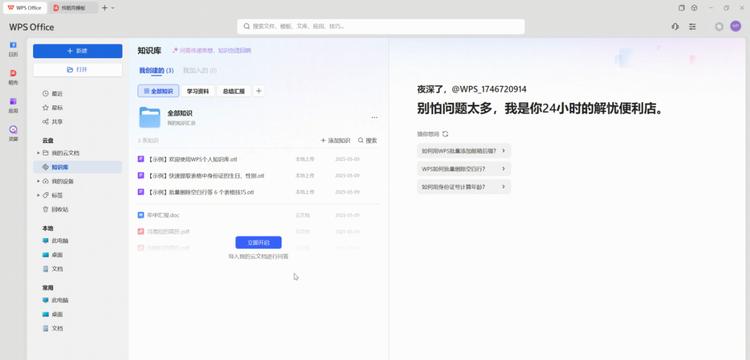Screen dimensions: 750x360
Task: Open the three-dot menu for 全部知识
Action: [x=374, y=118]
